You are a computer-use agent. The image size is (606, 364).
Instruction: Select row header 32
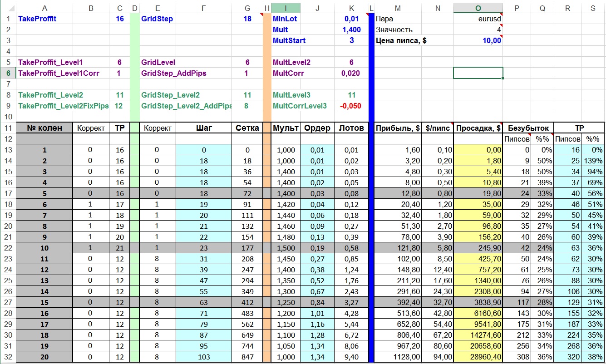coord(8,357)
